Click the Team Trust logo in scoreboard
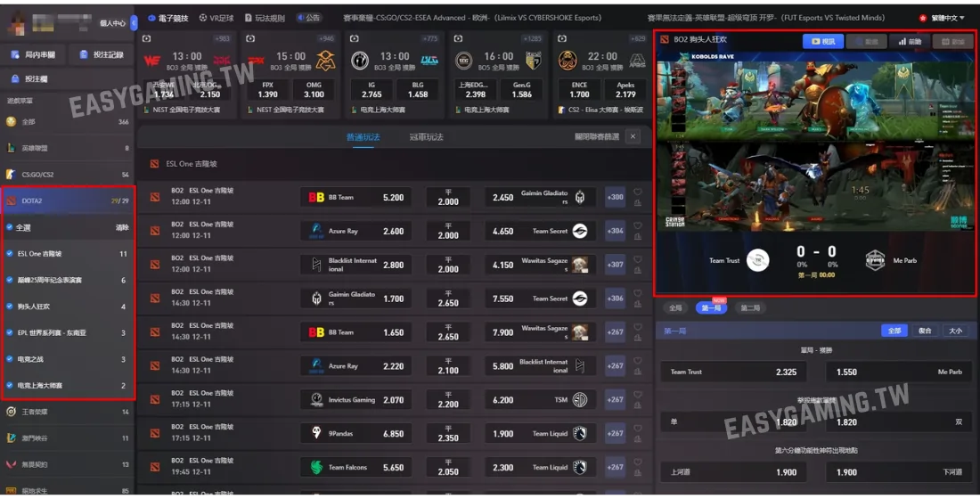The width and height of the screenshot is (980, 499). (x=758, y=260)
